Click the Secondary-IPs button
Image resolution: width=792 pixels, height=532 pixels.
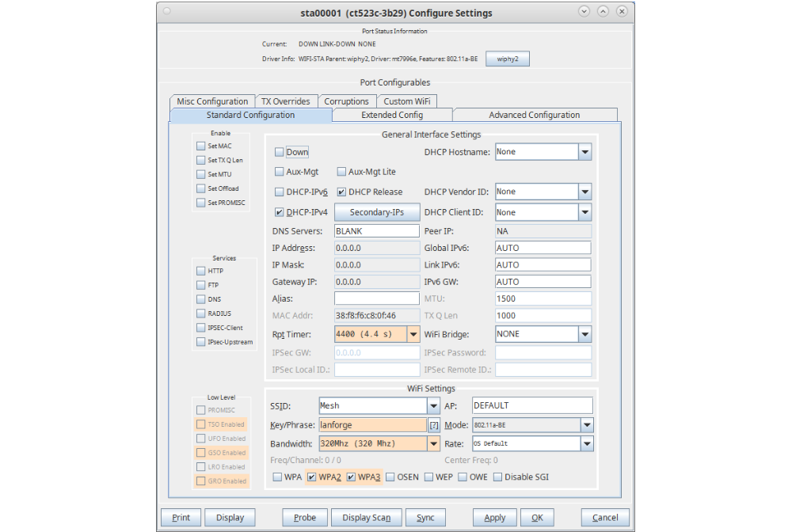(x=376, y=212)
